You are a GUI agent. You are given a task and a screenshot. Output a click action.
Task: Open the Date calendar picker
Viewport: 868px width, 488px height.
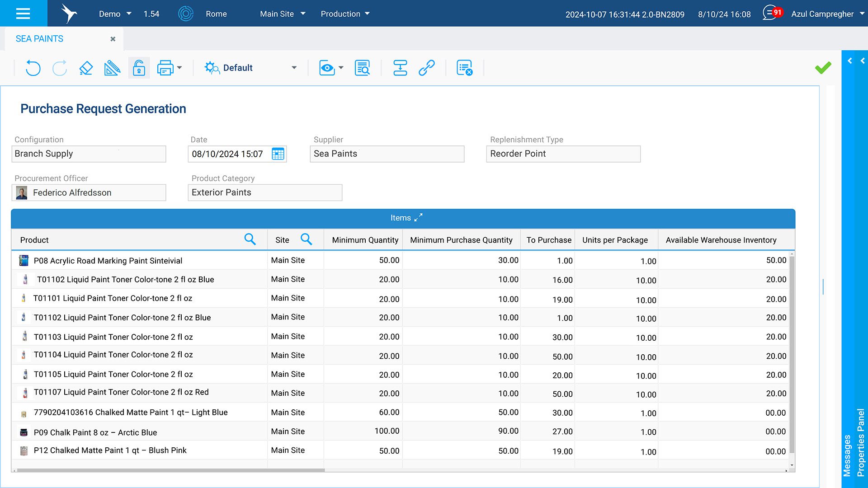click(278, 154)
